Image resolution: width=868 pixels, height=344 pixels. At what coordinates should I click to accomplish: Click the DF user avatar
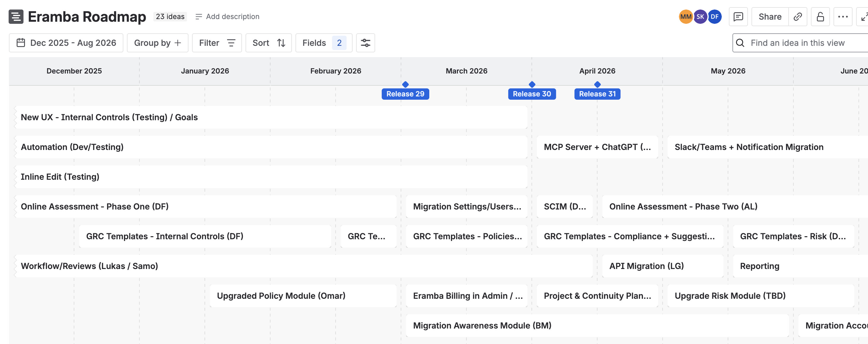coord(714,17)
